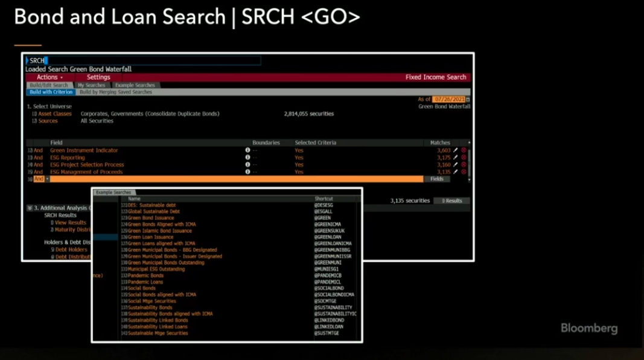Screen dimensions: 644x360
Task: Switch to Example Searches tab
Action: click(x=135, y=85)
